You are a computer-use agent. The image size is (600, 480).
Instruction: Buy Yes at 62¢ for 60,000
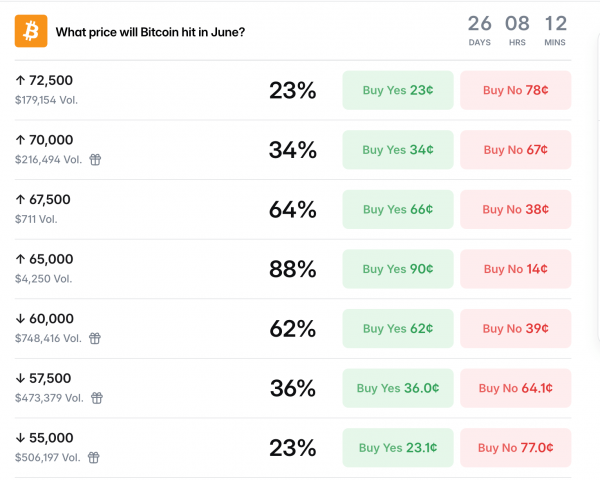pos(398,328)
